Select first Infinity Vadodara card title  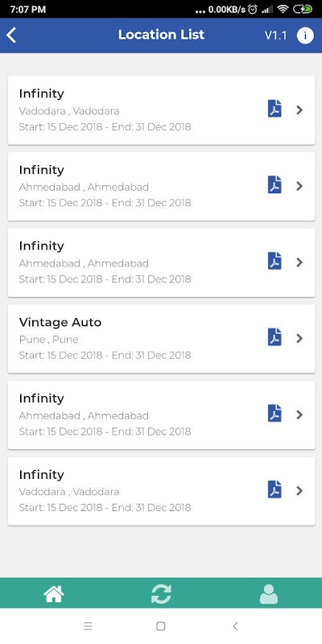pos(42,93)
